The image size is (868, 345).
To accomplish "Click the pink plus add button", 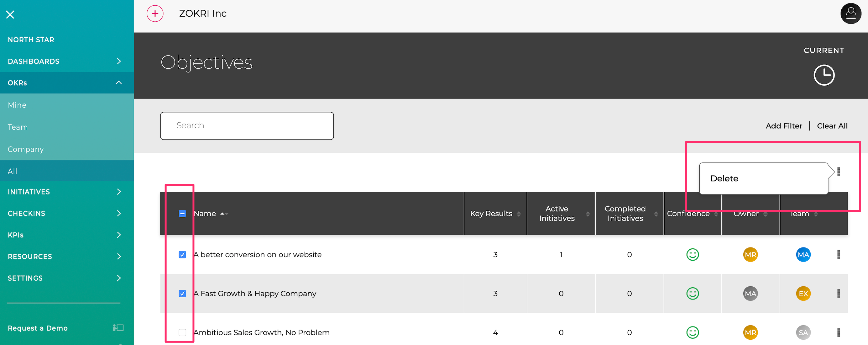I will (x=155, y=13).
